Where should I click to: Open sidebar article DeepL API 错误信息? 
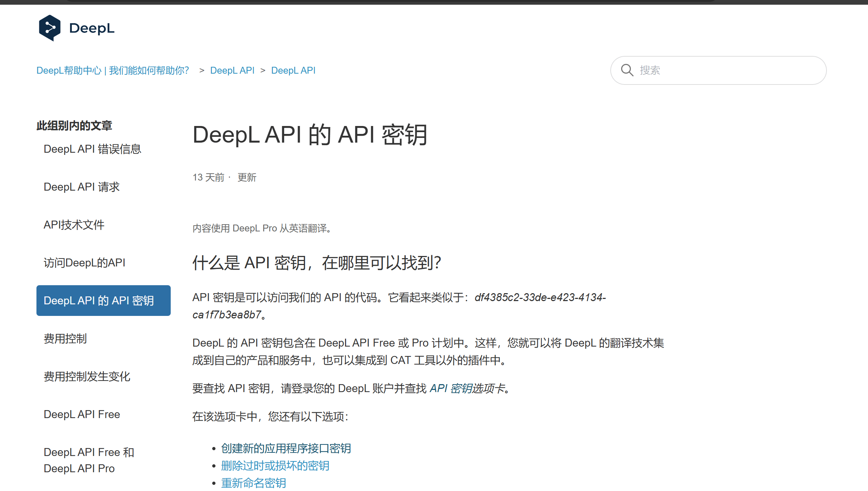(92, 149)
